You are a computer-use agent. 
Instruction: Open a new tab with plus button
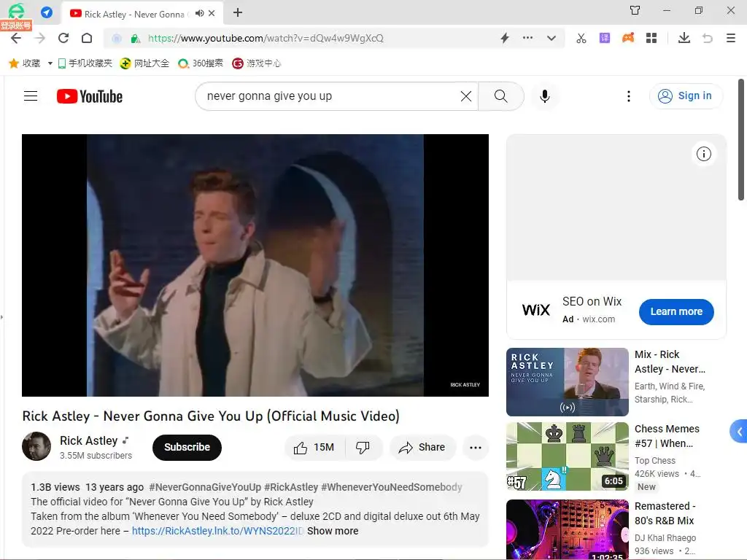(x=238, y=13)
